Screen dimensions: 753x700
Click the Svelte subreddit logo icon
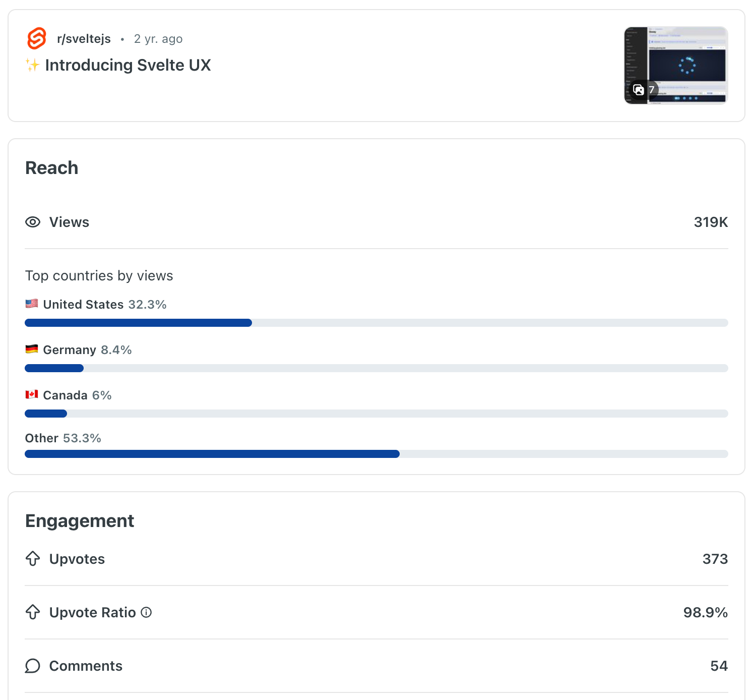(37, 38)
